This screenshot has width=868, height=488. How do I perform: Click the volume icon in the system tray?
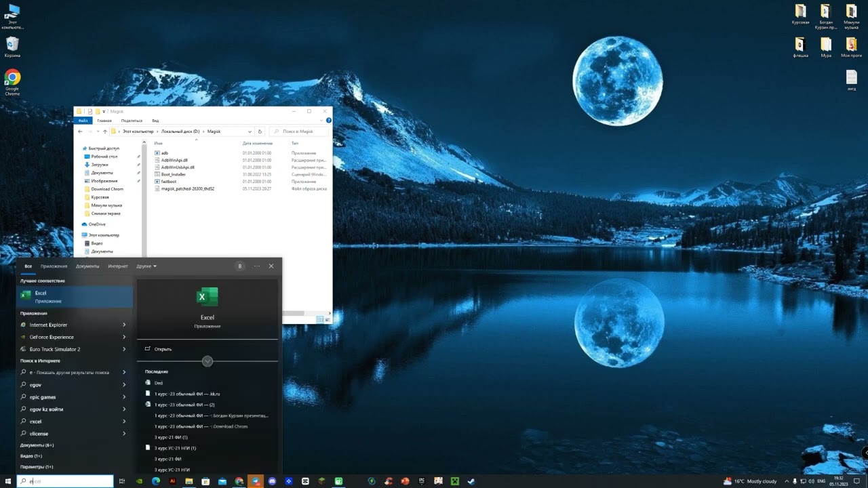[x=810, y=481]
